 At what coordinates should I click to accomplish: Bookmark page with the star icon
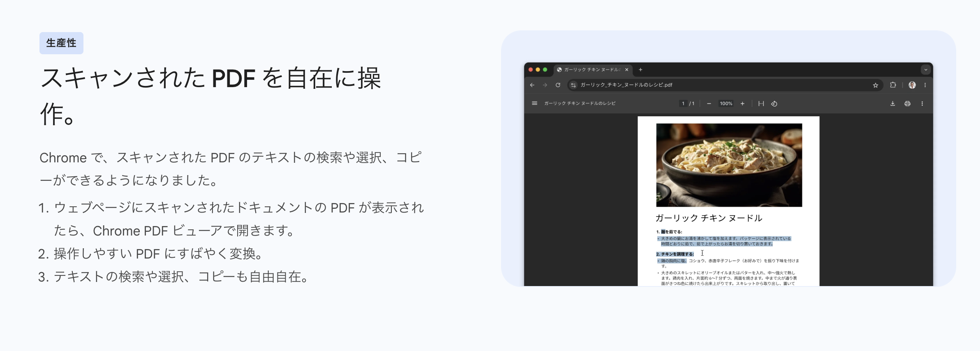tap(876, 85)
